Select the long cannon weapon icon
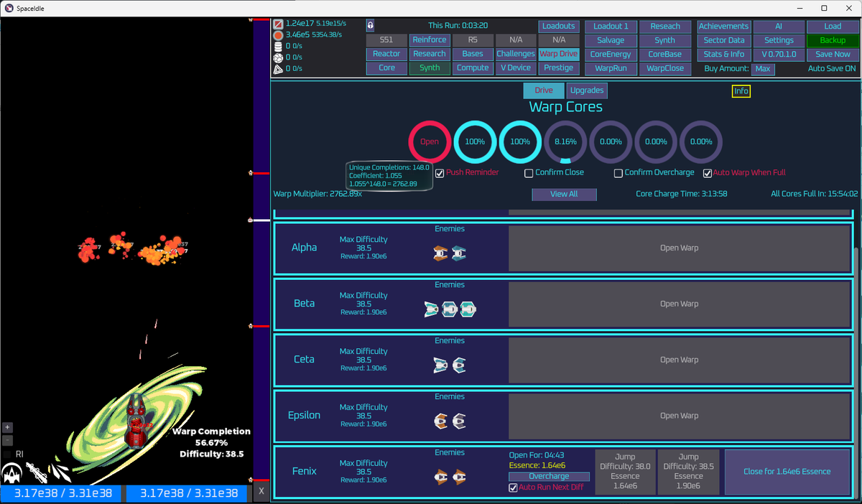The image size is (862, 504). [x=36, y=472]
